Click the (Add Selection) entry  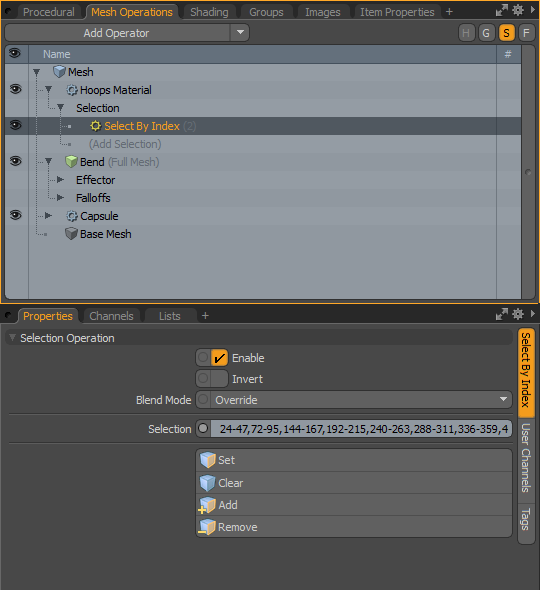tap(125, 144)
